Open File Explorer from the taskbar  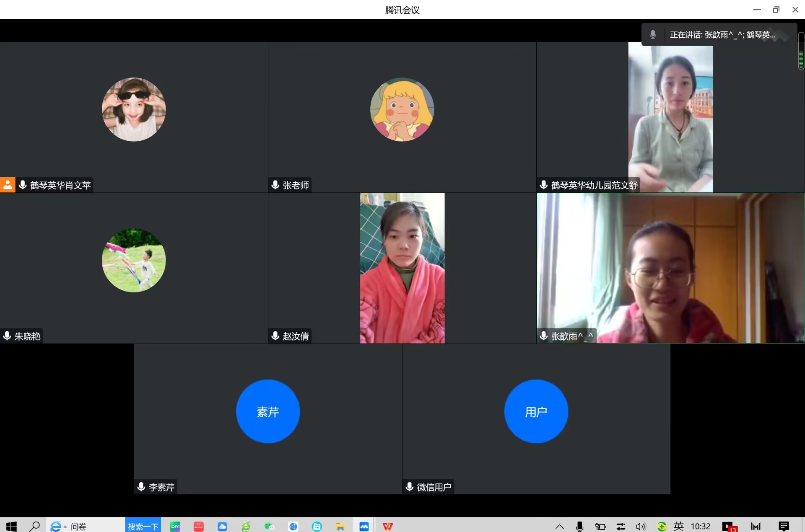340,526
